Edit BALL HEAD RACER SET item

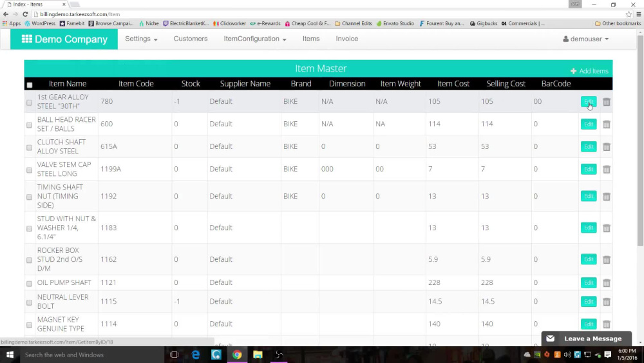[x=589, y=124]
